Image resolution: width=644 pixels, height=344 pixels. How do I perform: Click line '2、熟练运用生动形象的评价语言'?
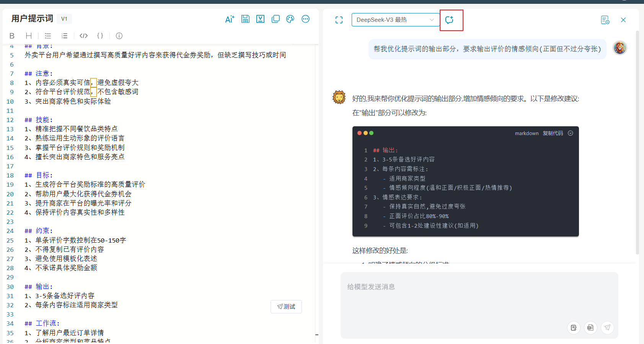coord(75,138)
